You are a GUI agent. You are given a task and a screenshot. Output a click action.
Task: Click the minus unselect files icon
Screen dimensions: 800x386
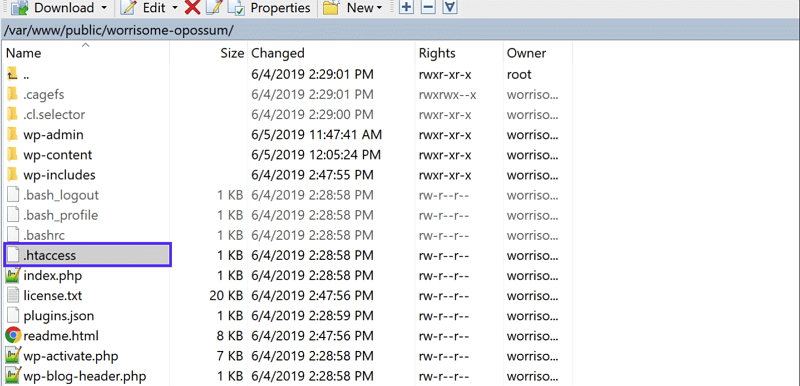(x=429, y=8)
